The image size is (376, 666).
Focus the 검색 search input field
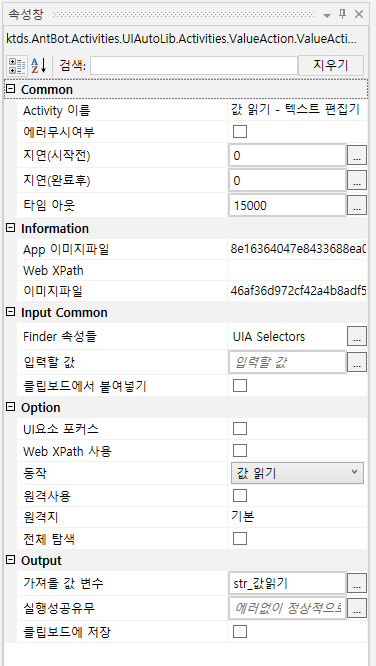pyautogui.click(x=194, y=65)
